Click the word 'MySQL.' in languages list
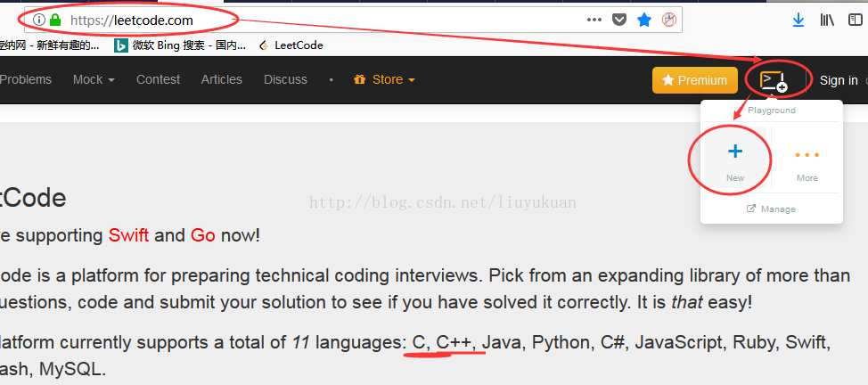 (x=71, y=368)
